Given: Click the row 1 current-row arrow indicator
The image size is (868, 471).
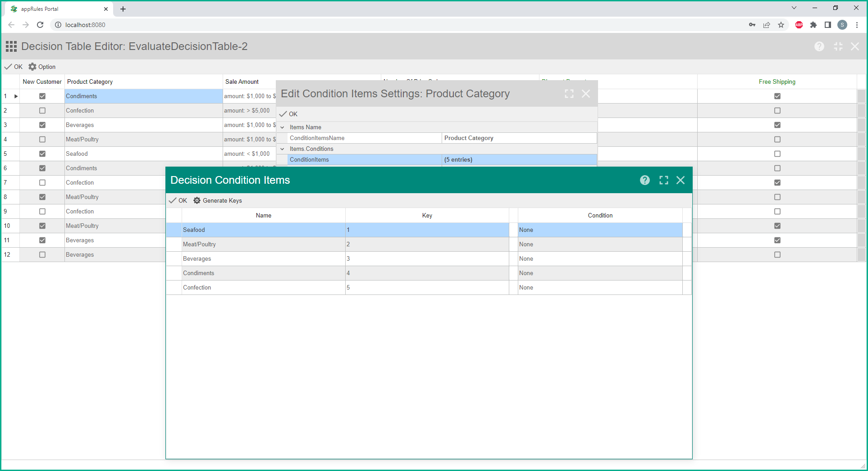Looking at the screenshot, I should (x=16, y=96).
